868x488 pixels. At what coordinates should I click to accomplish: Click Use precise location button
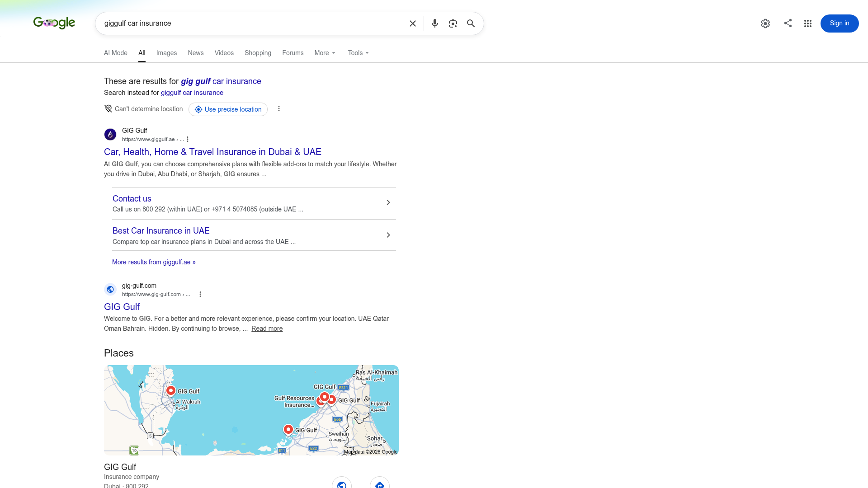[x=228, y=109]
